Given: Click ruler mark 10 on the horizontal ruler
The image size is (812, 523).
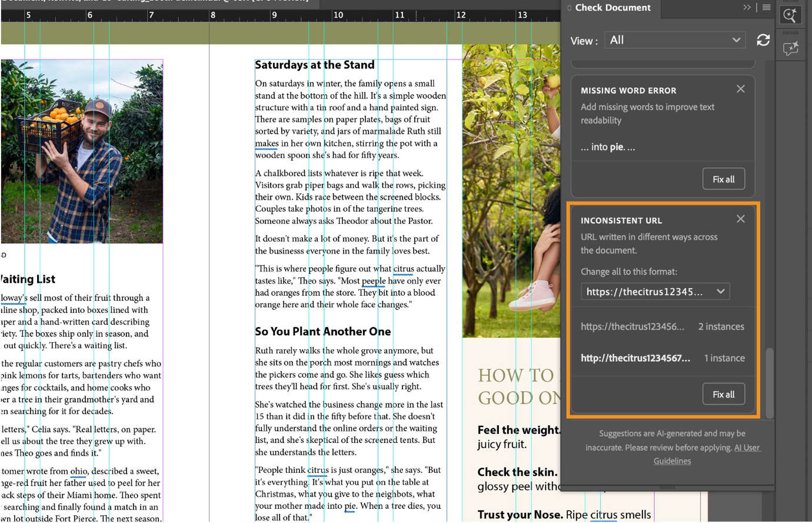Looking at the screenshot, I should click(x=338, y=15).
